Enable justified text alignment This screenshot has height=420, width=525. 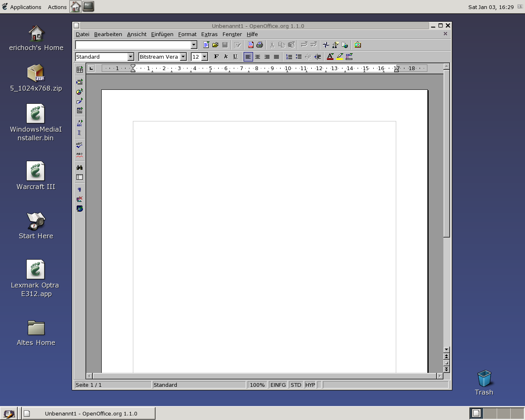point(276,57)
